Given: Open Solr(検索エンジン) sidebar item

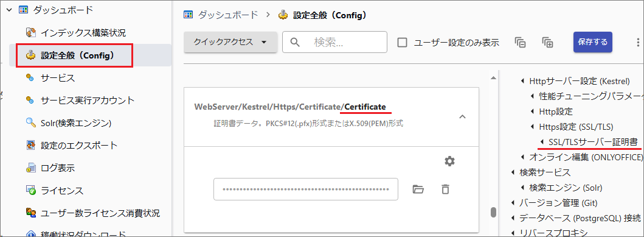Looking at the screenshot, I should [x=76, y=122].
